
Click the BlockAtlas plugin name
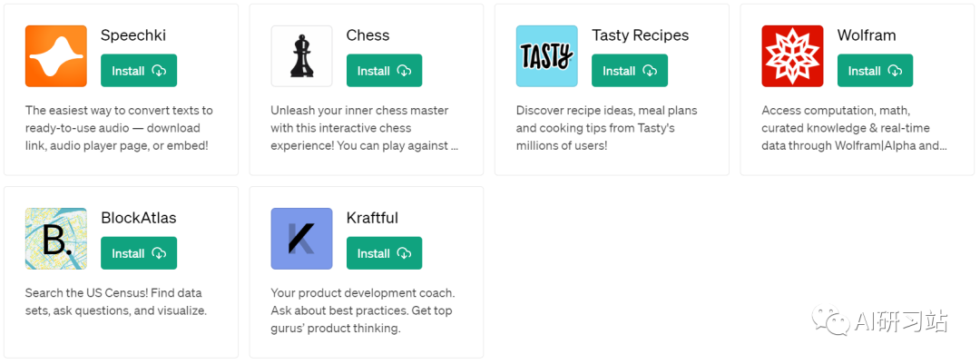139,218
